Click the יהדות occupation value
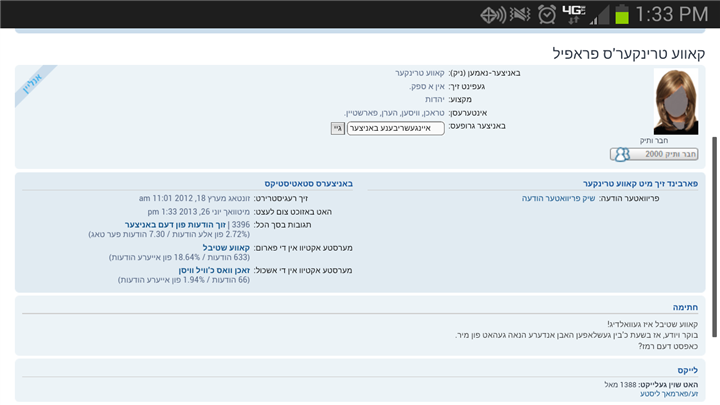 [x=434, y=99]
